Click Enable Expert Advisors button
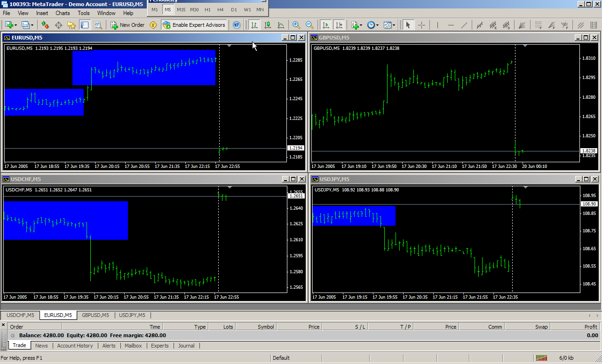This screenshot has width=602, height=364. [x=194, y=25]
